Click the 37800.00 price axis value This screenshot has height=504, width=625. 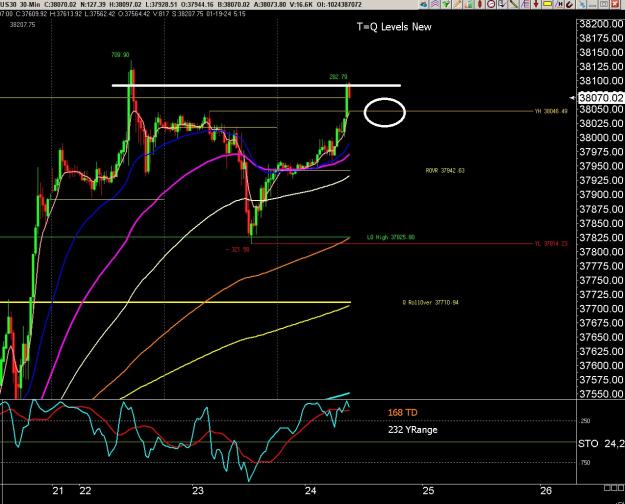click(601, 252)
